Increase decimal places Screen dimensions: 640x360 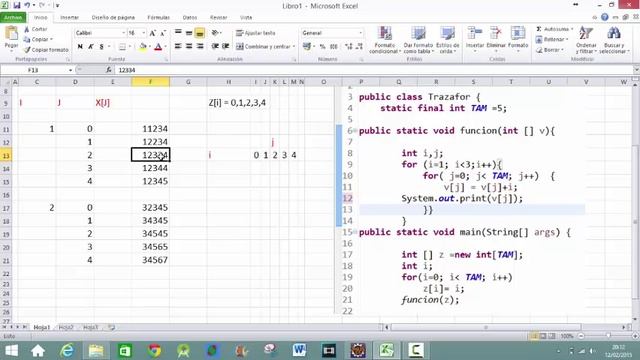click(x=348, y=47)
